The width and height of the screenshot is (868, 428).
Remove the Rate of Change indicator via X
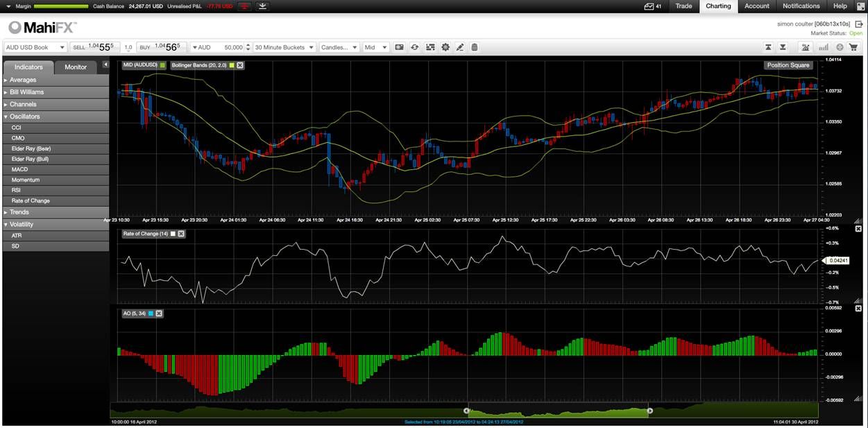click(181, 234)
